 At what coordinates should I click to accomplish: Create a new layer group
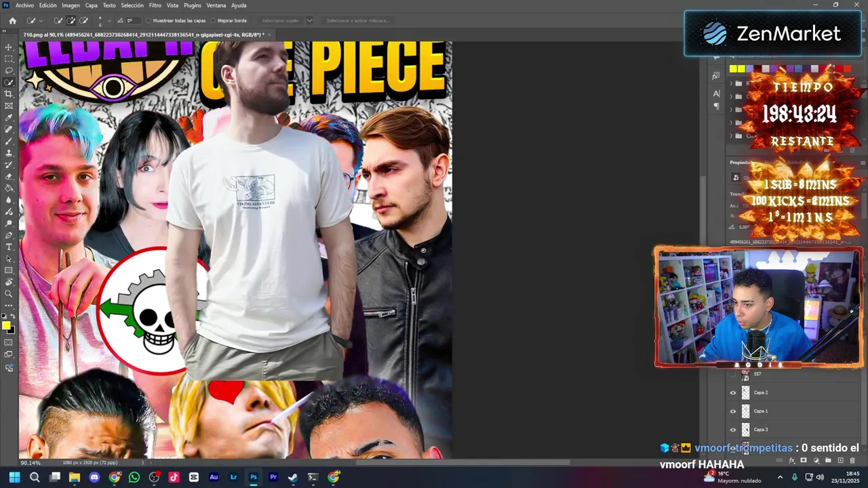tap(828, 460)
